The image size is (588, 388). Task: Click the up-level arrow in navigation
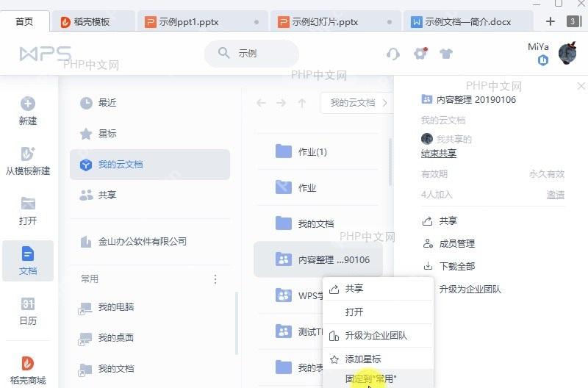302,103
